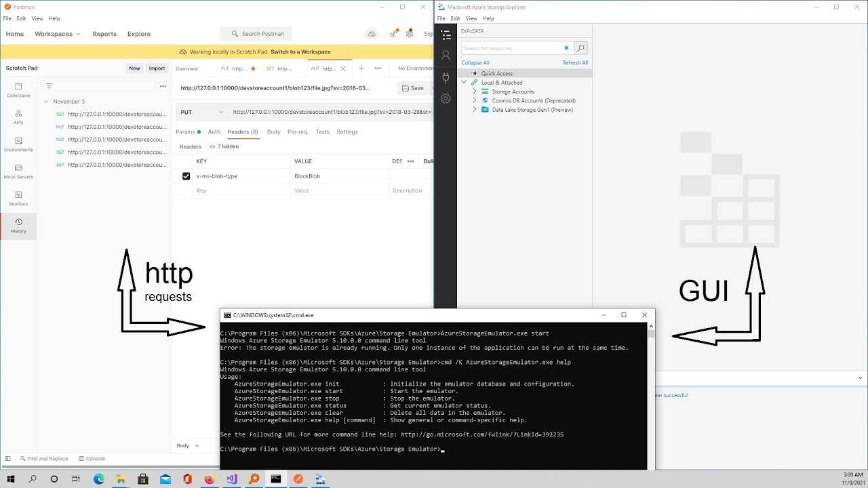Screen dimensions: 868x488
Task: Open Collections in the Postman sidebar
Action: pos(18,89)
